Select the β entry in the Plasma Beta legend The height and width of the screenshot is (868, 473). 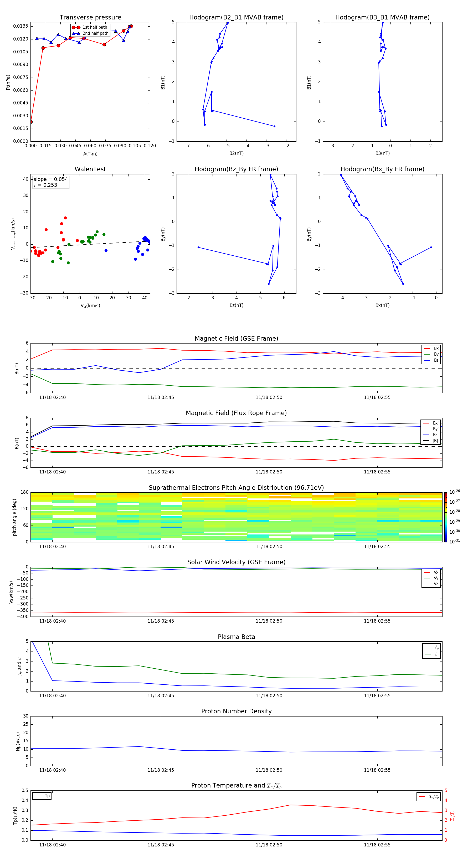coord(431,654)
